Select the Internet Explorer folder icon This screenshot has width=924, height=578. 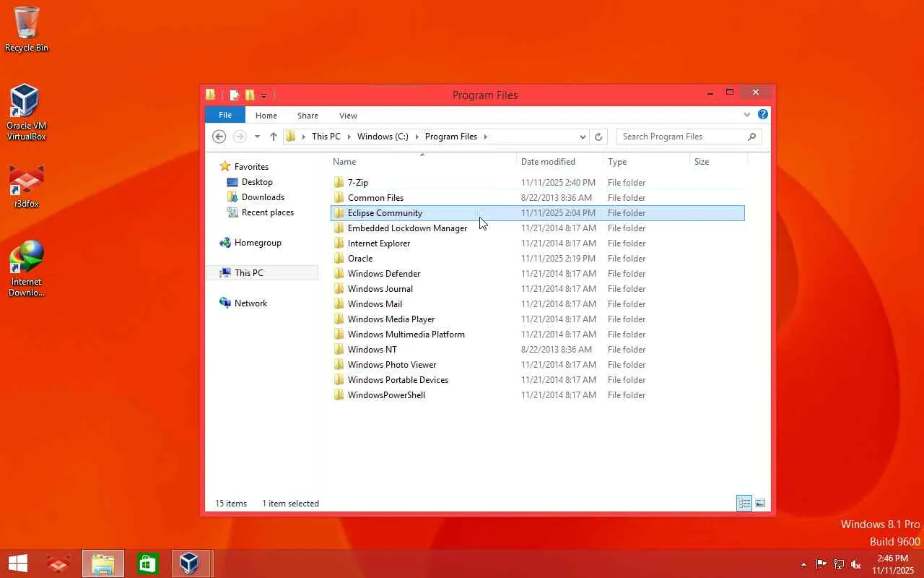point(339,243)
